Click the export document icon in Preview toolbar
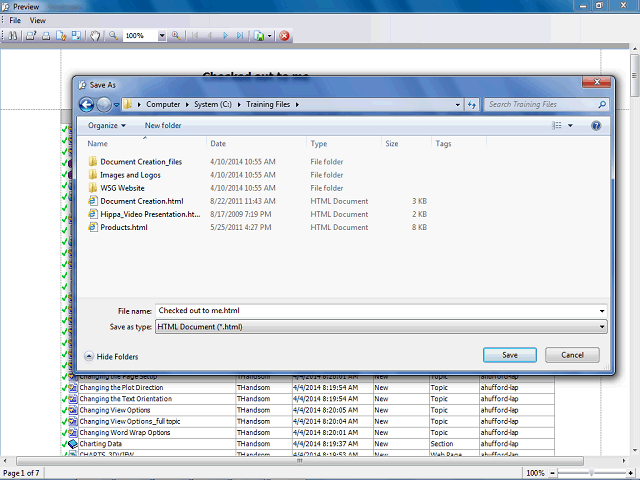 coord(259,36)
